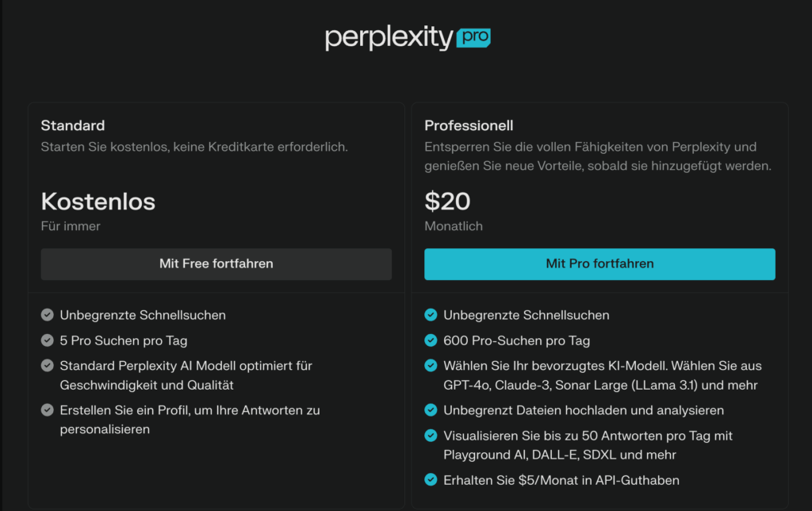
Task: Click teal checkmark beside Wählen Sie Ihr bevorzugtes KI-Modell
Action: coord(431,366)
